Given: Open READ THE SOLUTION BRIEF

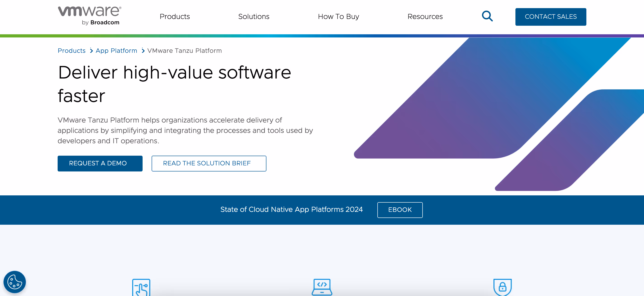Looking at the screenshot, I should (x=209, y=164).
